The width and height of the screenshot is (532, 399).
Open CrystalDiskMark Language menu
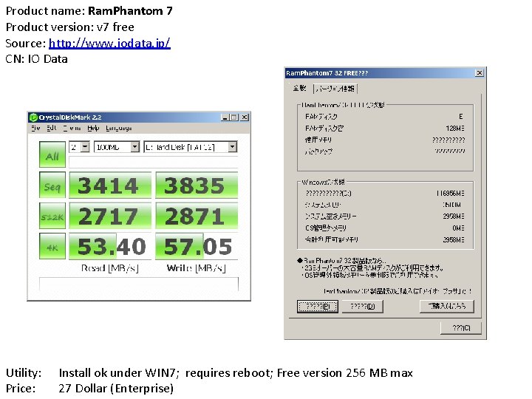click(x=119, y=129)
